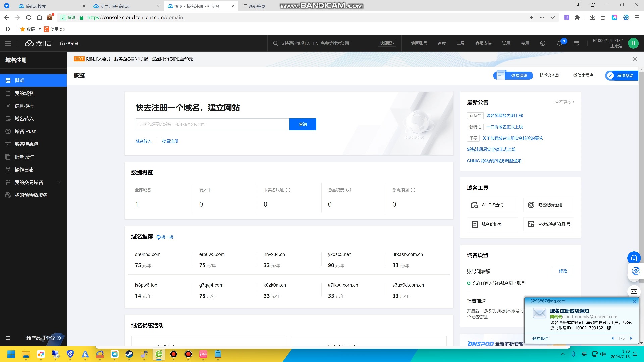Open browser downloads icon

pyautogui.click(x=592, y=17)
